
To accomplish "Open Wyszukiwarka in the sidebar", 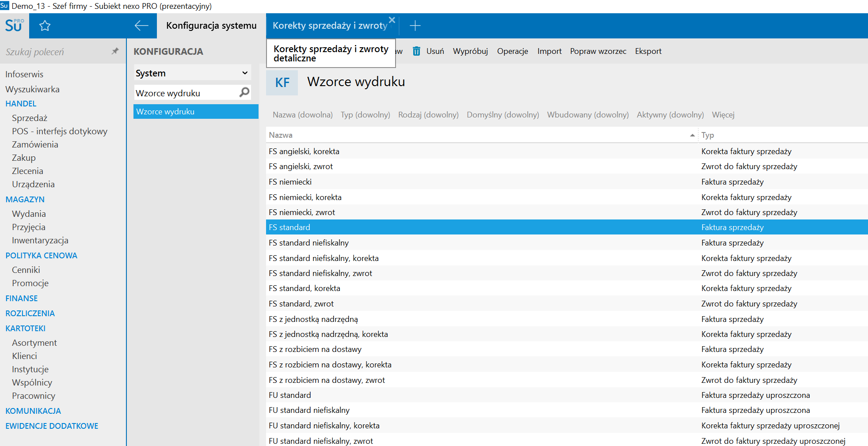I will [32, 89].
